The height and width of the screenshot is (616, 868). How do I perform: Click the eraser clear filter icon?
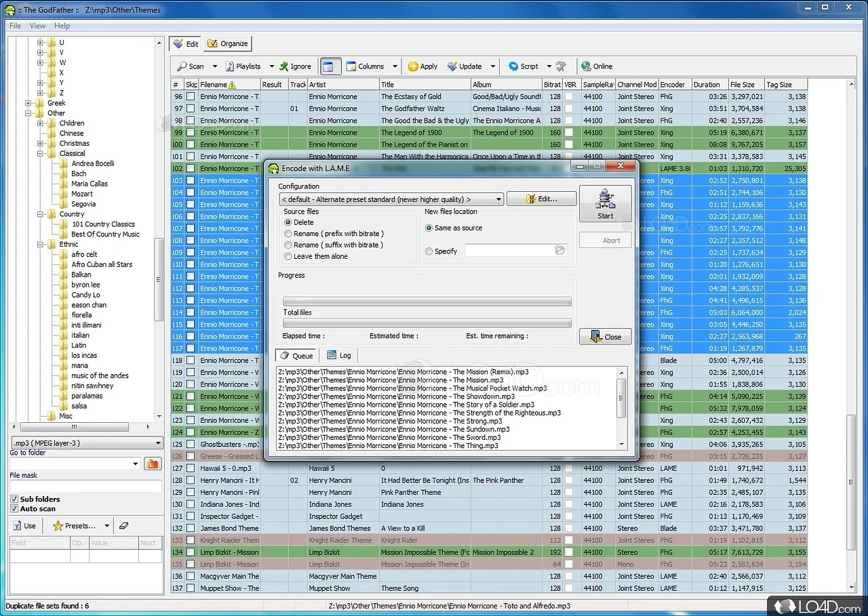click(x=123, y=525)
